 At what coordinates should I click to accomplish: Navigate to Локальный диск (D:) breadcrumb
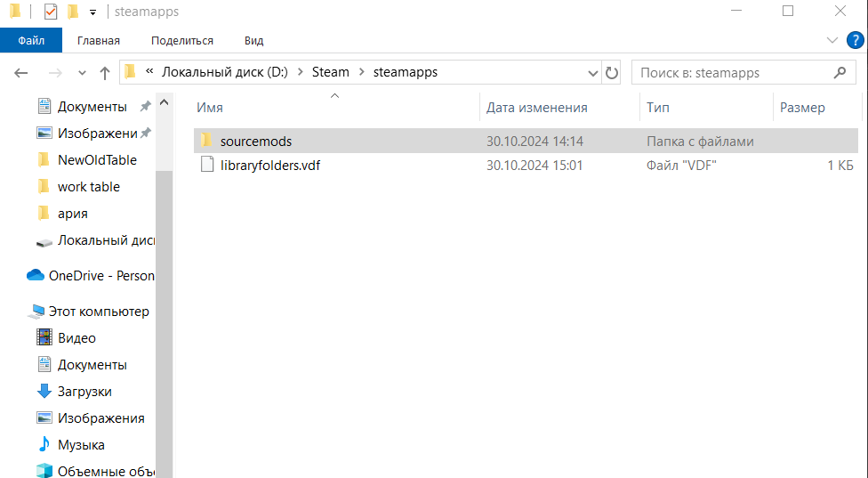click(224, 72)
